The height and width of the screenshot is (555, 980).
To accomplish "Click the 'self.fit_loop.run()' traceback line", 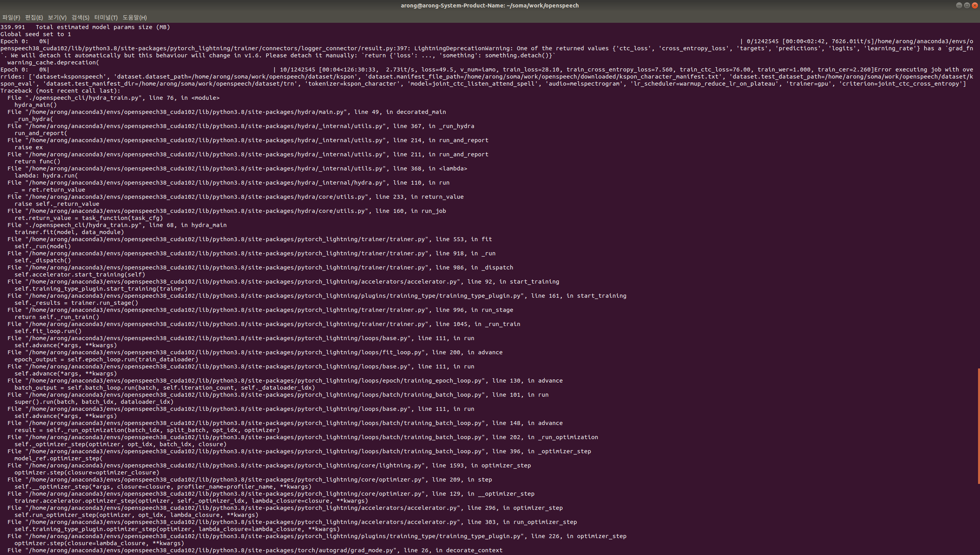I will [x=48, y=331].
